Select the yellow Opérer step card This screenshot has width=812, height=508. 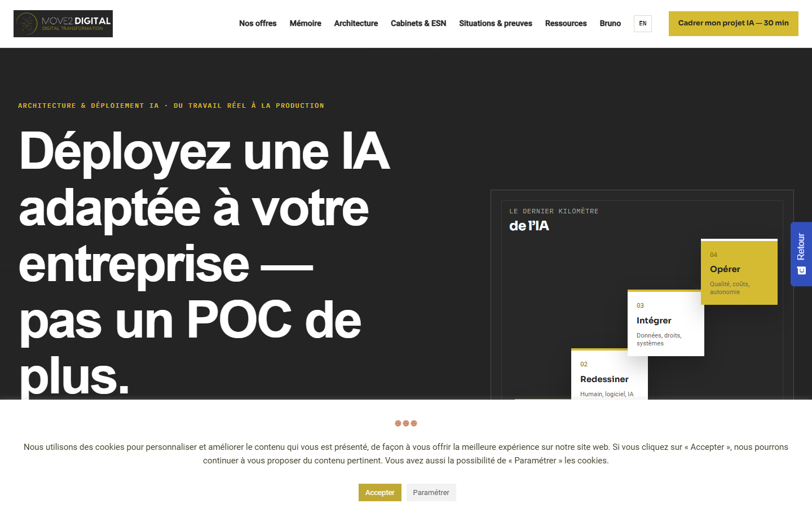pos(739,272)
